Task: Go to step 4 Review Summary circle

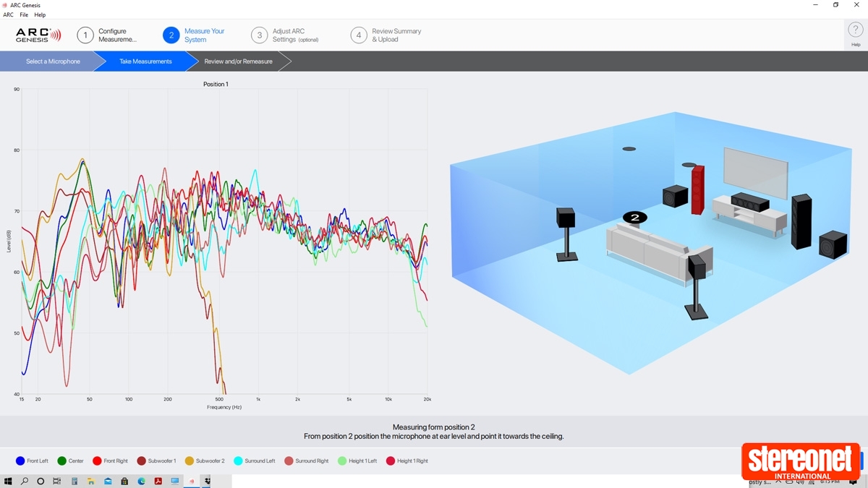Action: (x=359, y=35)
